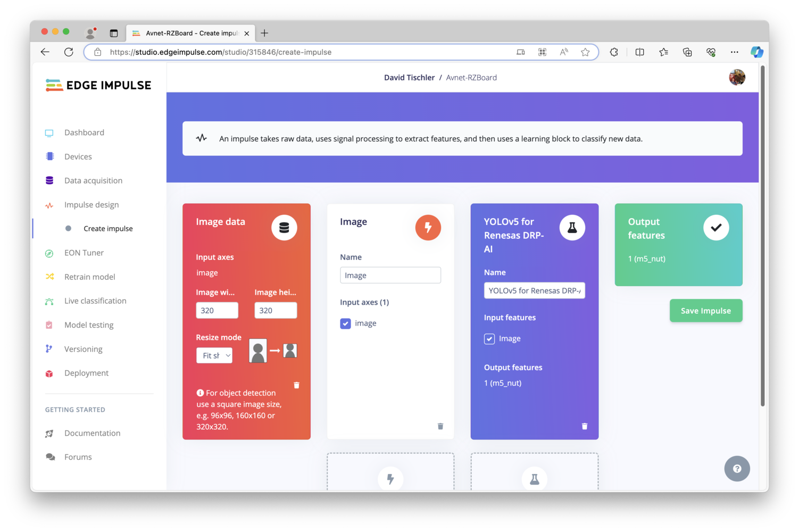Open browser settings ellipsis menu
799x532 pixels.
(734, 52)
